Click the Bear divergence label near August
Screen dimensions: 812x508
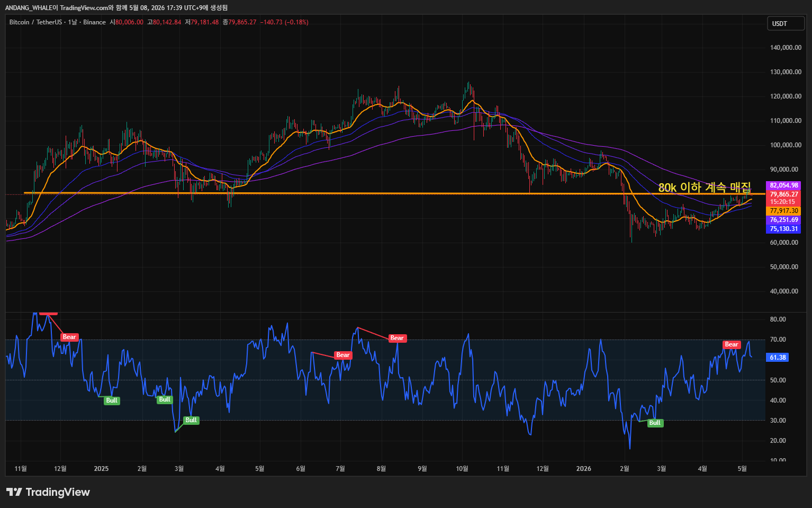pyautogui.click(x=397, y=338)
